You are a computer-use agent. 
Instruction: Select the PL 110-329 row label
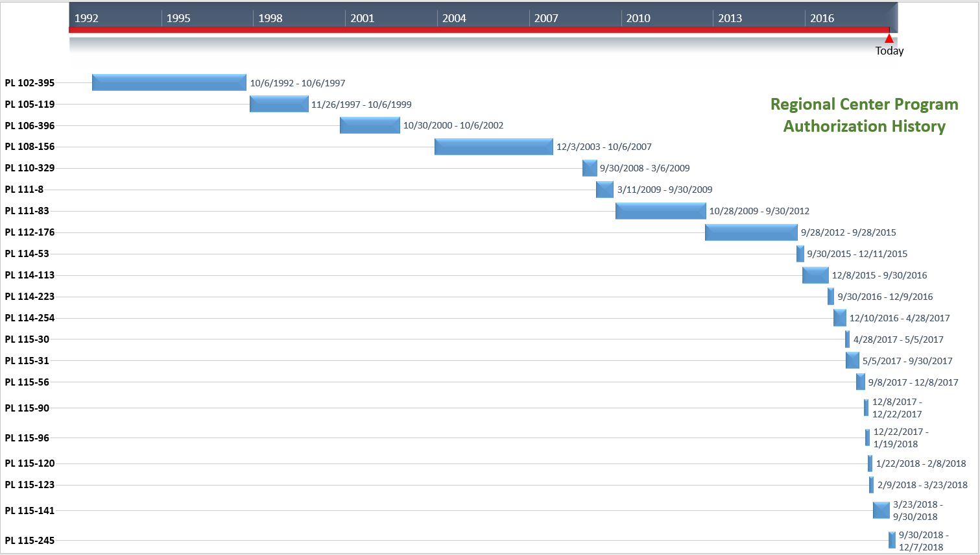pos(30,168)
